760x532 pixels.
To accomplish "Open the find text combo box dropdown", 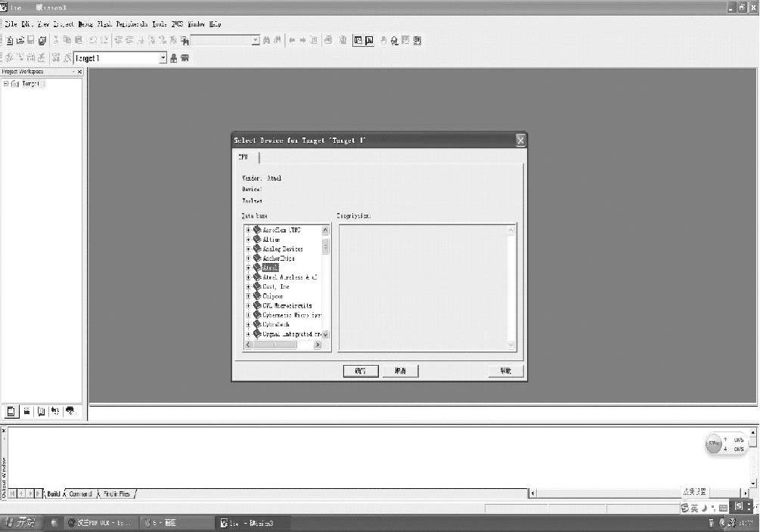I will (256, 40).
